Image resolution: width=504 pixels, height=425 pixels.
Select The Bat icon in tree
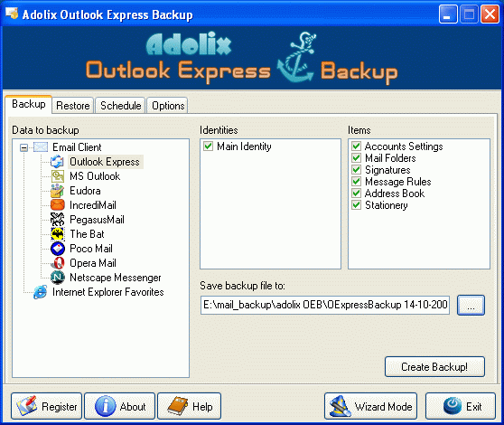pyautogui.click(x=58, y=234)
